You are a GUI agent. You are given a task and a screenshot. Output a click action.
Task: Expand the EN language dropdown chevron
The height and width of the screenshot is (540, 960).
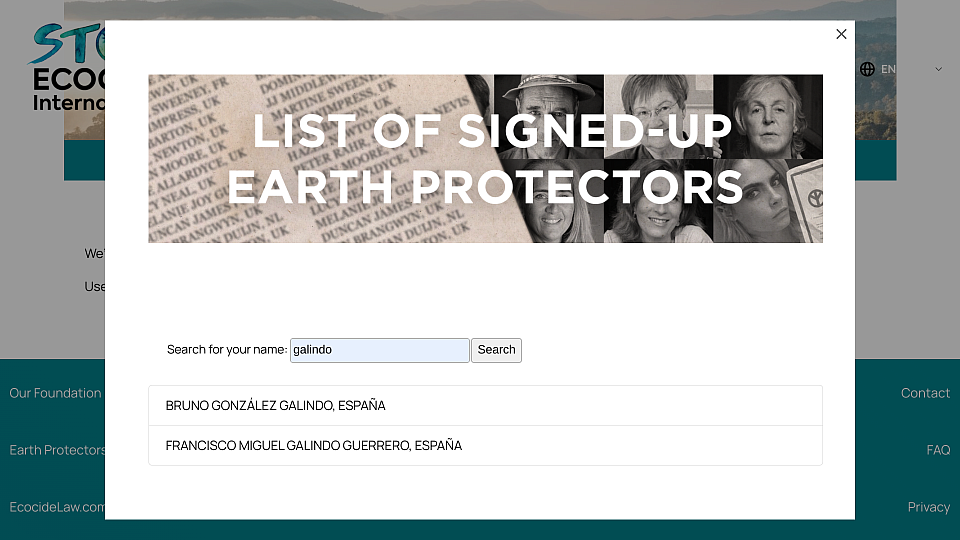click(938, 69)
